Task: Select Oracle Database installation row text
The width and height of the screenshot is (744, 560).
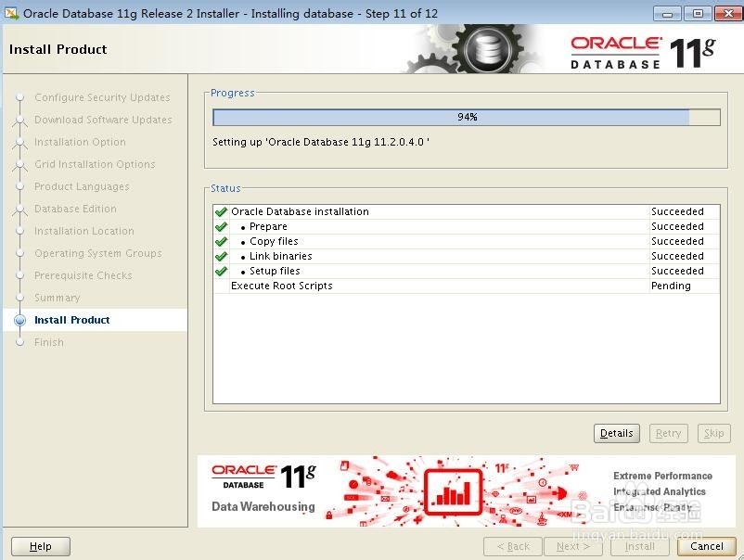Action: [x=300, y=211]
